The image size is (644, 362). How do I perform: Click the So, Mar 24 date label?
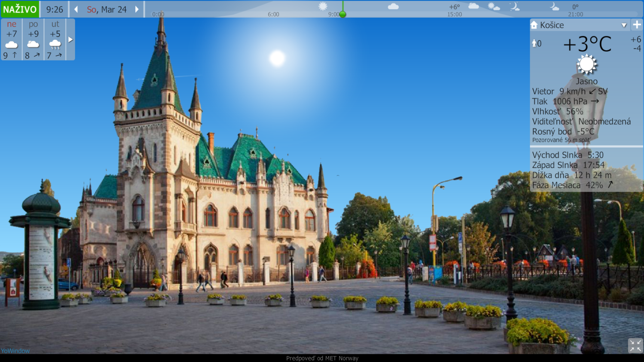[107, 9]
